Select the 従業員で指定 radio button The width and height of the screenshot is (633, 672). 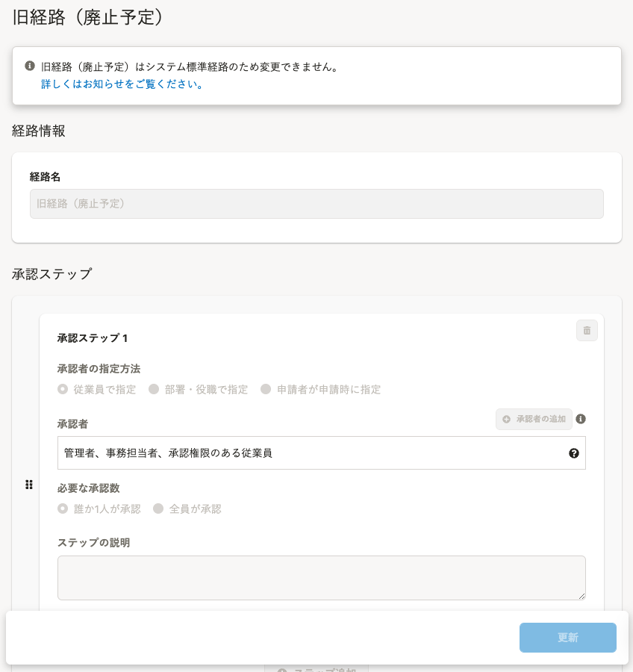coord(63,389)
